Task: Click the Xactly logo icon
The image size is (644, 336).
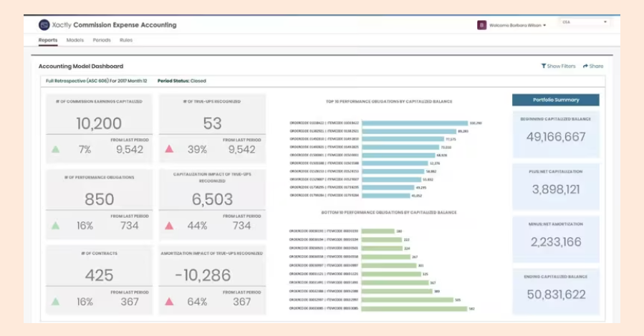Action: [44, 25]
